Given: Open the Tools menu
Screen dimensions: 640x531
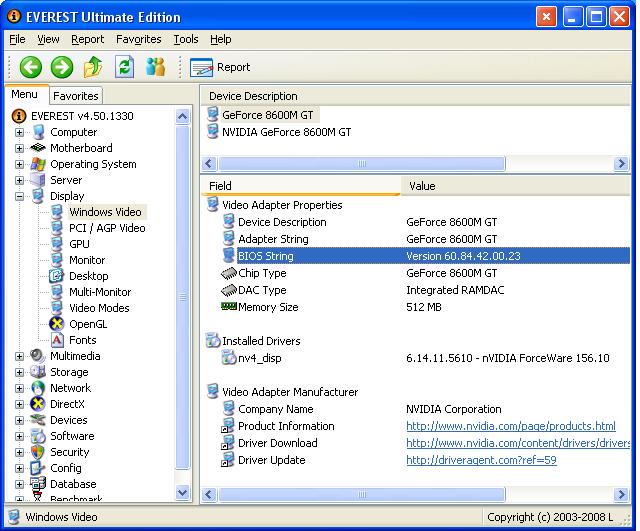Looking at the screenshot, I should [186, 39].
